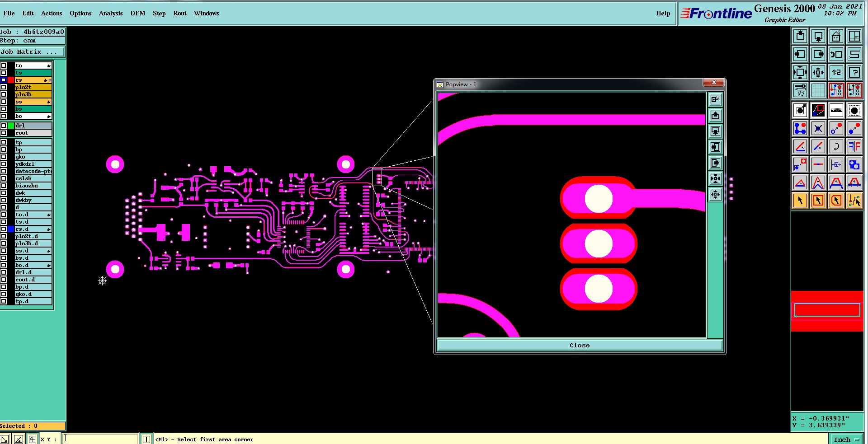Click the Home view icon

click(x=836, y=36)
